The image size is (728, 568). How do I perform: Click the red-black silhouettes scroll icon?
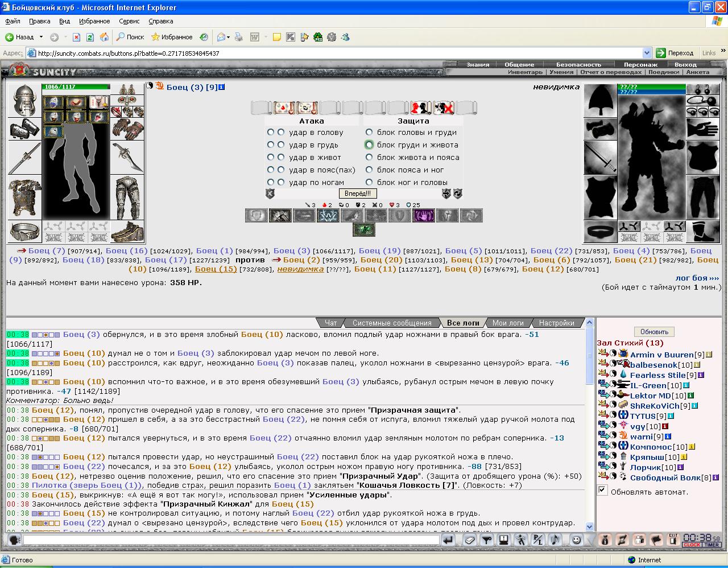pos(421,108)
